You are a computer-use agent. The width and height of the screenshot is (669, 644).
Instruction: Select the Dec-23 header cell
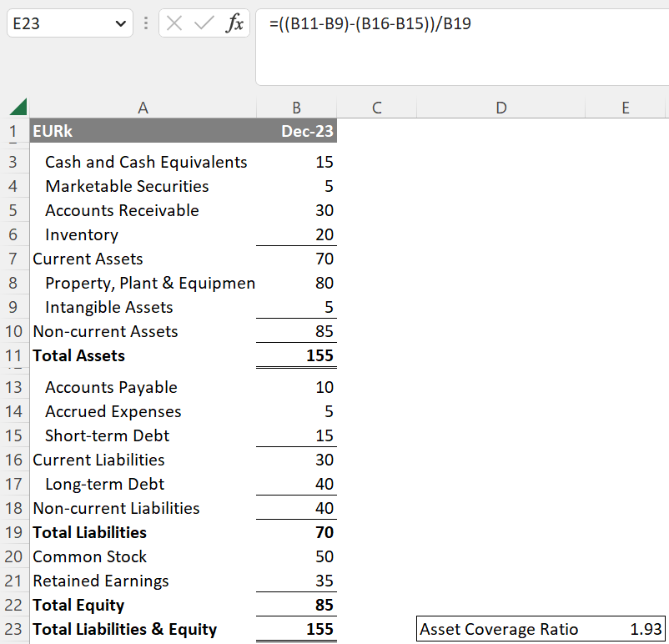[x=296, y=131]
